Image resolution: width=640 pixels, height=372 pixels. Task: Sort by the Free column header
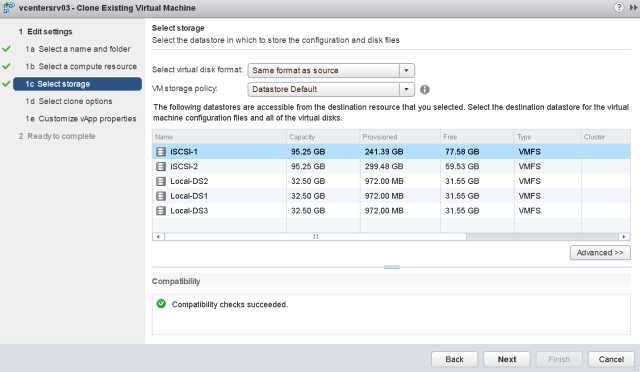(x=478, y=137)
